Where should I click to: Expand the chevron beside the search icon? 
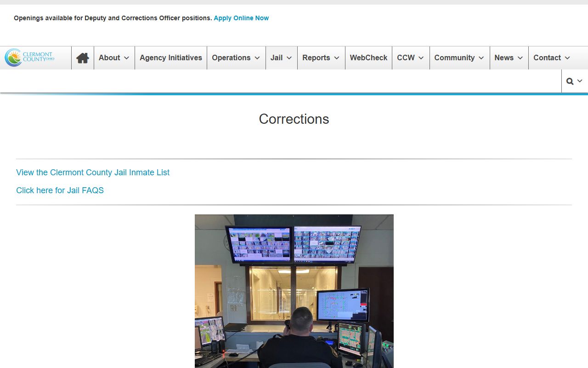580,81
